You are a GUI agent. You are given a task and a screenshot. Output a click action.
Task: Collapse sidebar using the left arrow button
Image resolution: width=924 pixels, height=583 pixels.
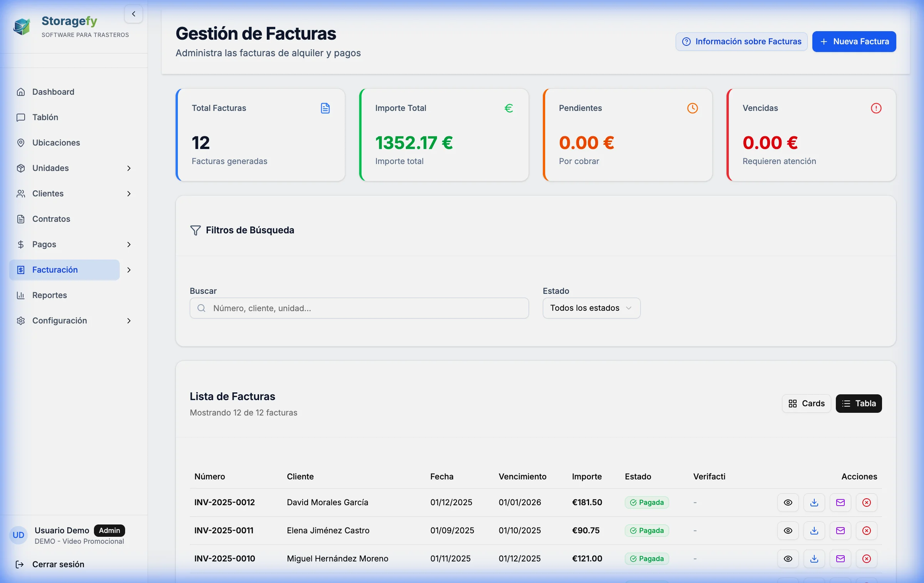pos(134,14)
